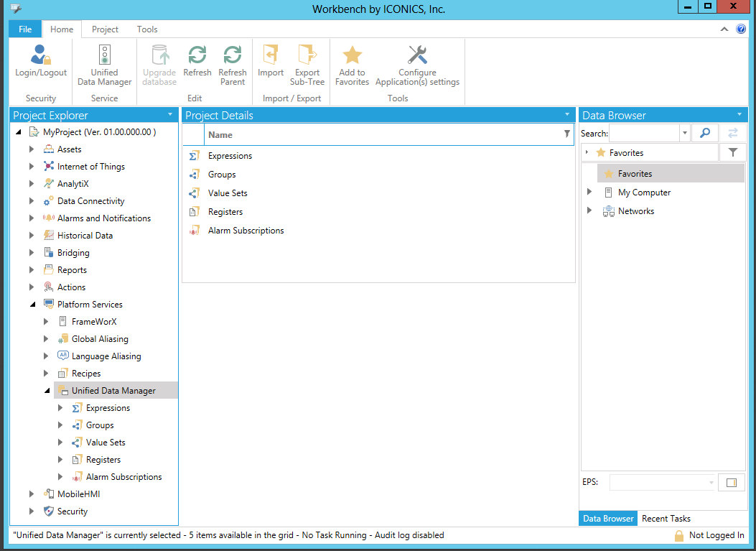
Task: Open the File menu
Action: 25,29
